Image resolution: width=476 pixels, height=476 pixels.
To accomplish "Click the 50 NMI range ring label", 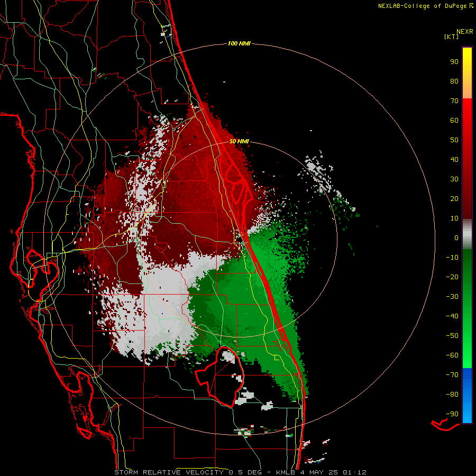I will coord(239,141).
